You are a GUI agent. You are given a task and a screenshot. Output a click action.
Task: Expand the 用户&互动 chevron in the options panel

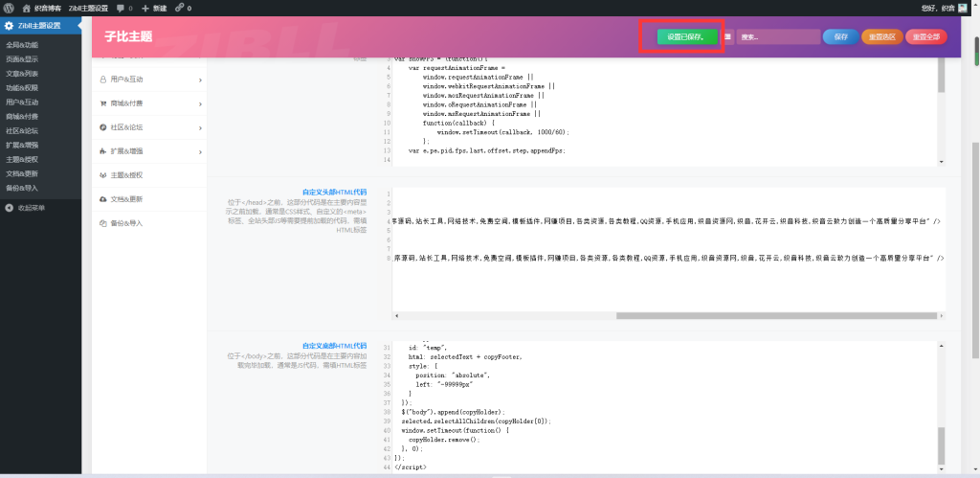[200, 80]
